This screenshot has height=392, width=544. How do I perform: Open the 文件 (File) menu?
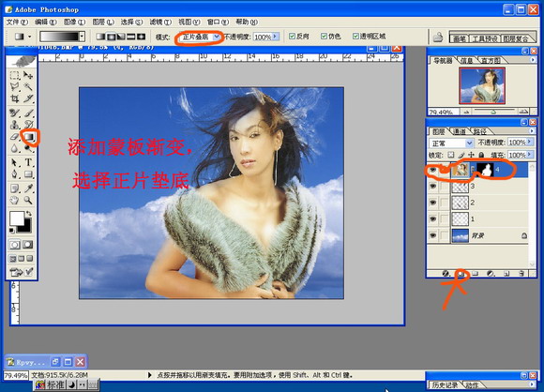pos(17,22)
